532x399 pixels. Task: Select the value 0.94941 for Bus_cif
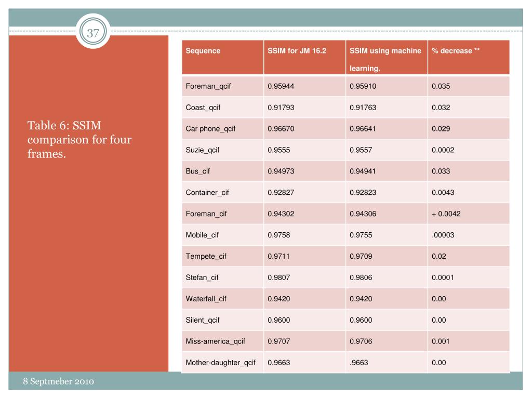363,171
